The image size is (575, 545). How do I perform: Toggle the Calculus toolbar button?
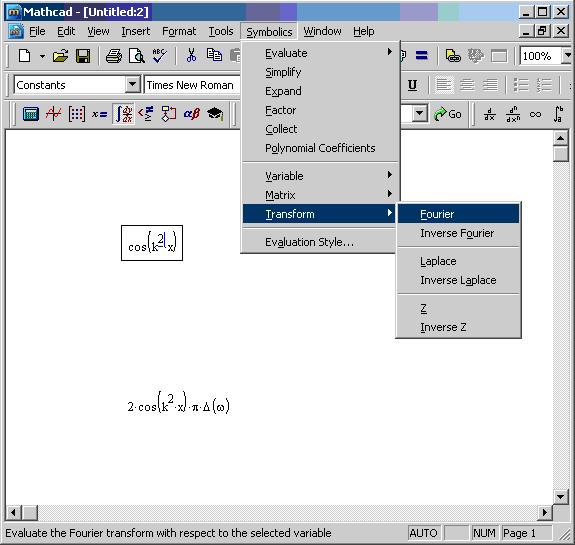click(123, 114)
